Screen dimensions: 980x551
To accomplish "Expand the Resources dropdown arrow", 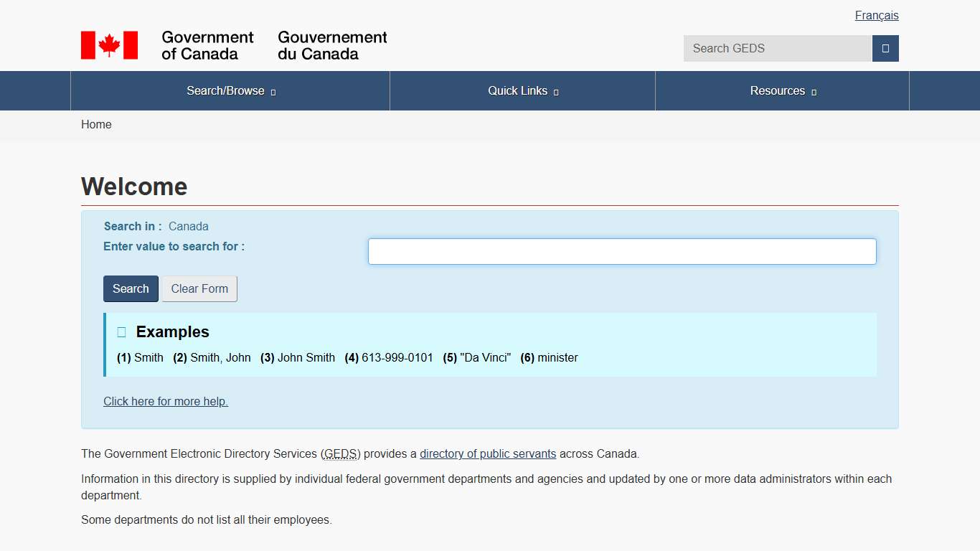I will pos(814,92).
